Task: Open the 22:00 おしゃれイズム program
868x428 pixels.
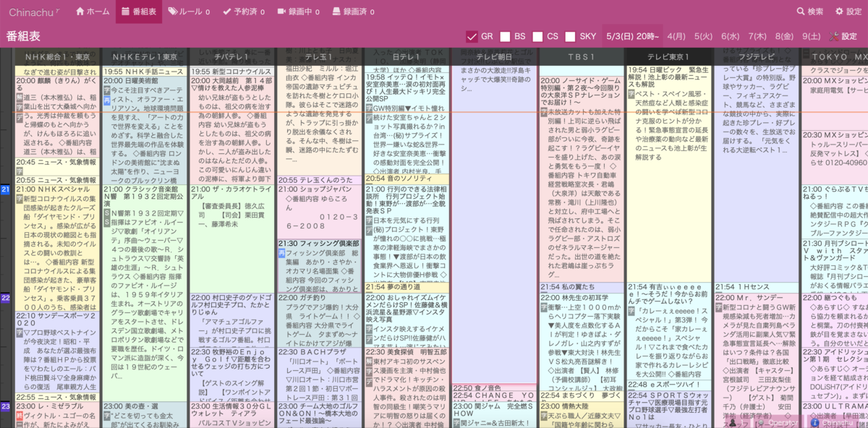Action: click(x=407, y=320)
